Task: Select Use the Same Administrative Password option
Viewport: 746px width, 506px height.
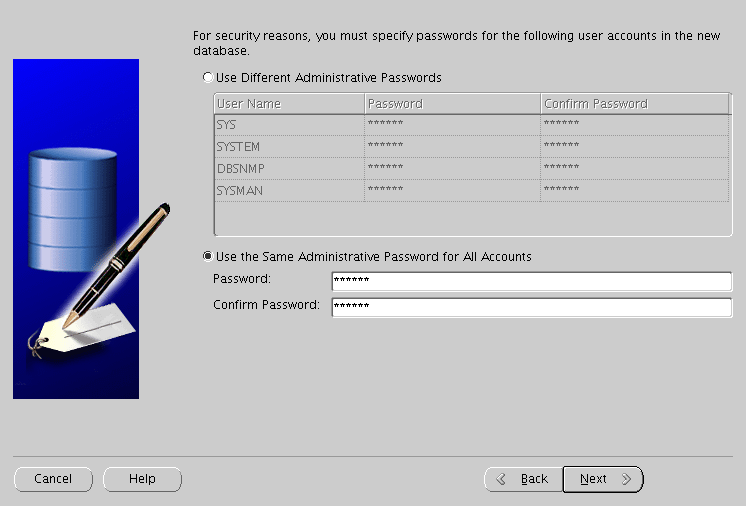Action: click(x=208, y=256)
